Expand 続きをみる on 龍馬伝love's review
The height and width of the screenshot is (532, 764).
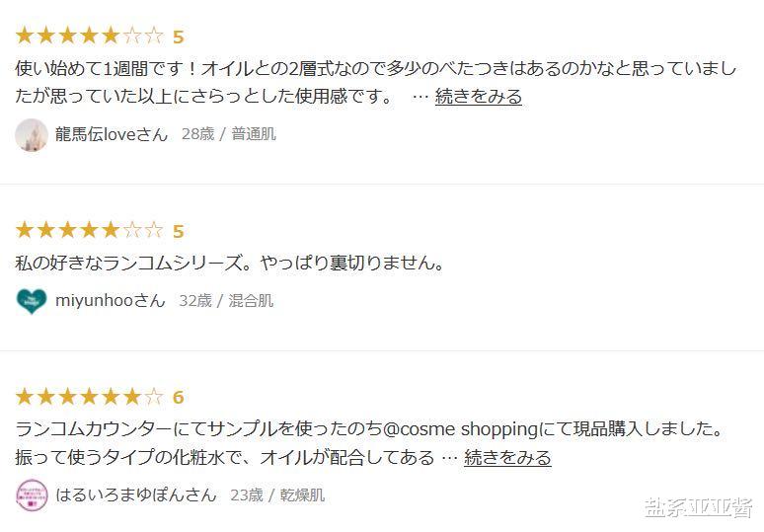click(478, 97)
